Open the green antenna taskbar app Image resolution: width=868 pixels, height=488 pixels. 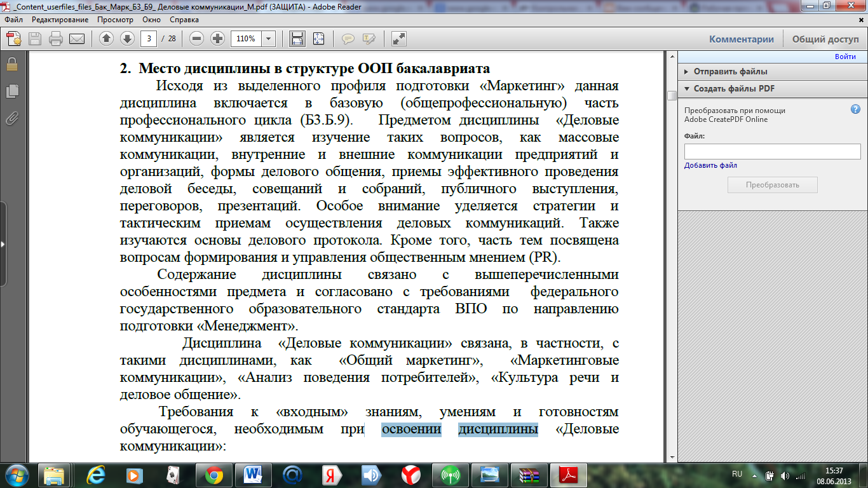click(x=449, y=475)
